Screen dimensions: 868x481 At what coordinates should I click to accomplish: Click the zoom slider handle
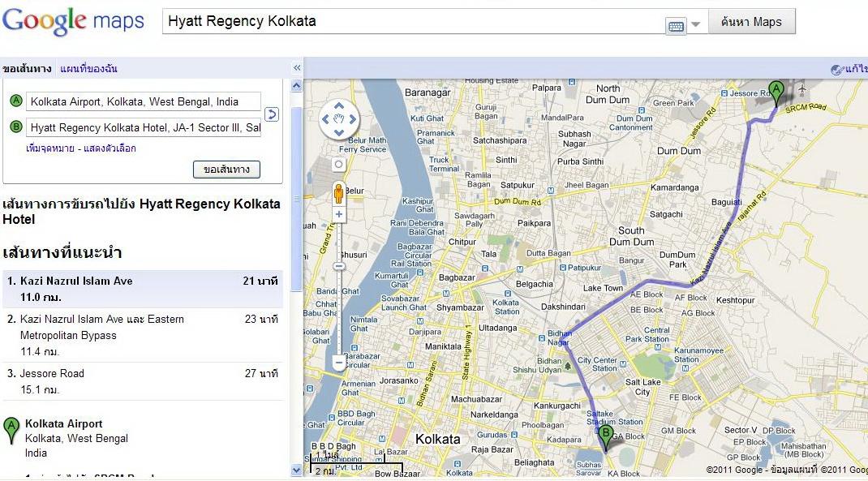pyautogui.click(x=339, y=266)
